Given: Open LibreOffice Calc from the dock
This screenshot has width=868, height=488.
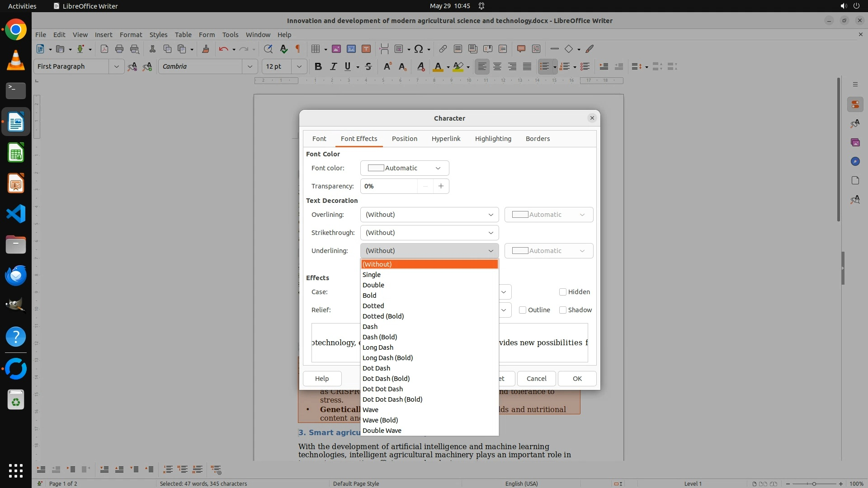Looking at the screenshot, I should [x=16, y=153].
